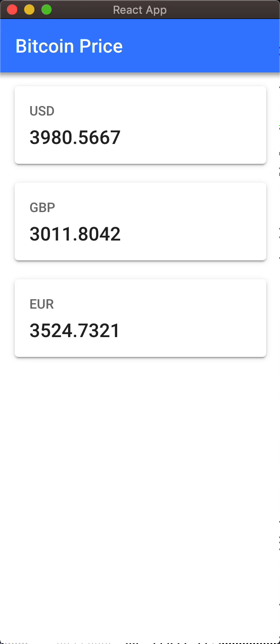The width and height of the screenshot is (280, 644).
Task: Click empty title bar right of React App
Action: 224,9
